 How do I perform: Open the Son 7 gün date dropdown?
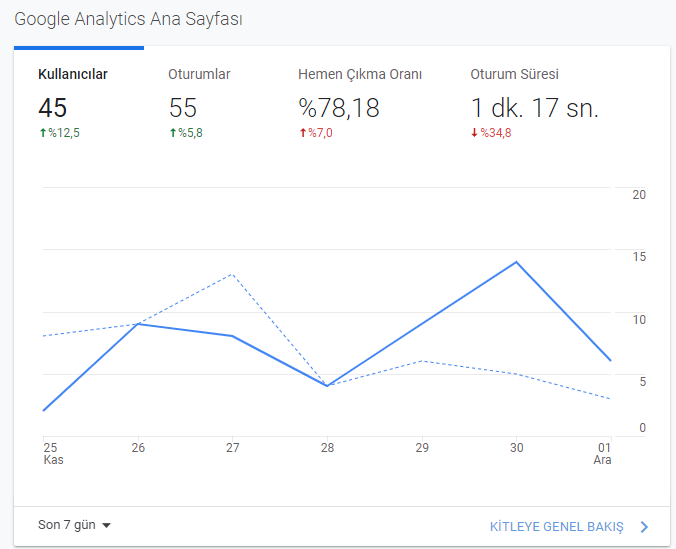[x=74, y=525]
